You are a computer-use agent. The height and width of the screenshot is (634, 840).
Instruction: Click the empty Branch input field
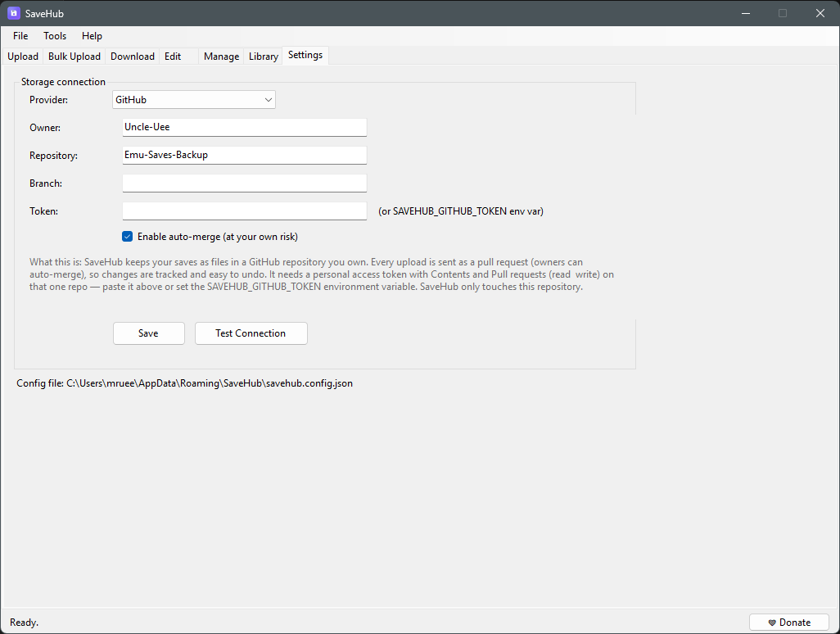point(244,183)
